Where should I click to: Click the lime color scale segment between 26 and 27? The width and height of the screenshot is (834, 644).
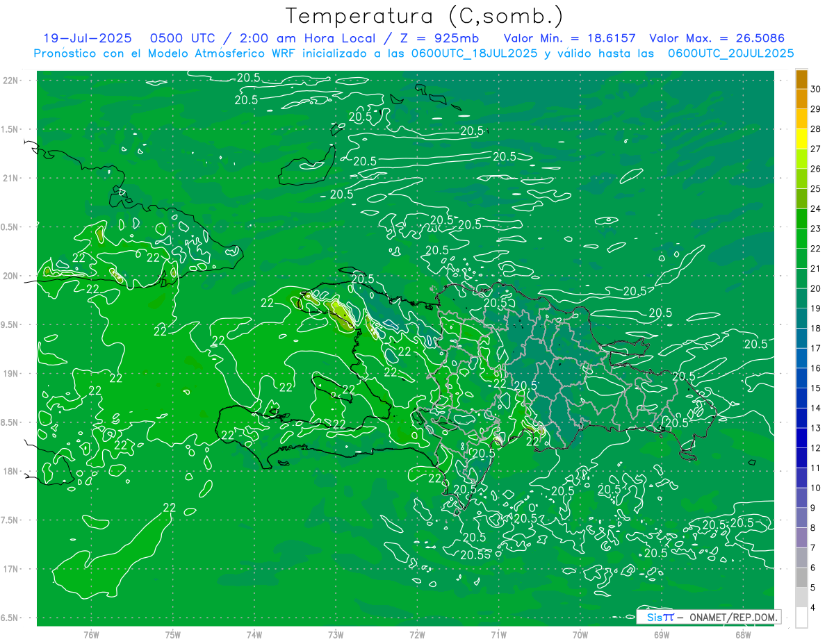[x=801, y=158]
